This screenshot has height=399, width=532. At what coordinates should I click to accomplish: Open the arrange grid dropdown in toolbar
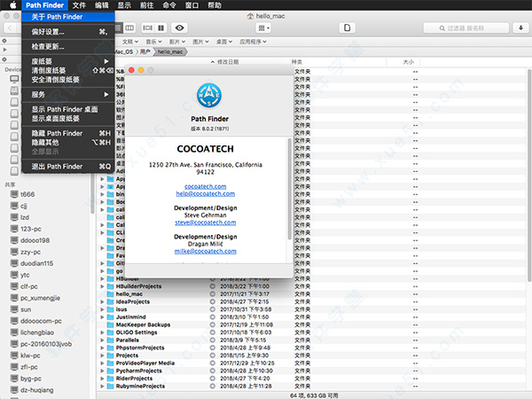263,27
